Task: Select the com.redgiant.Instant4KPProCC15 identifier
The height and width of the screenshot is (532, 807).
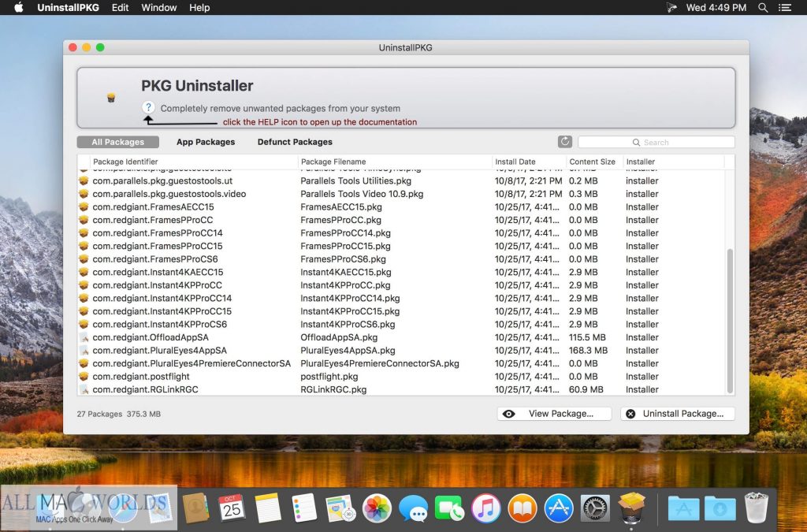Action: tap(162, 311)
